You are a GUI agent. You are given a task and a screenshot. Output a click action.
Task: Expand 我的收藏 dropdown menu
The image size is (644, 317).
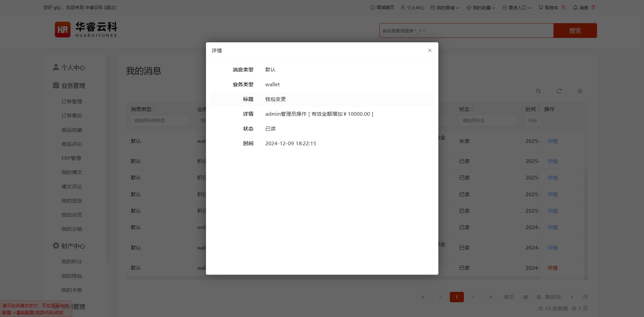481,7
